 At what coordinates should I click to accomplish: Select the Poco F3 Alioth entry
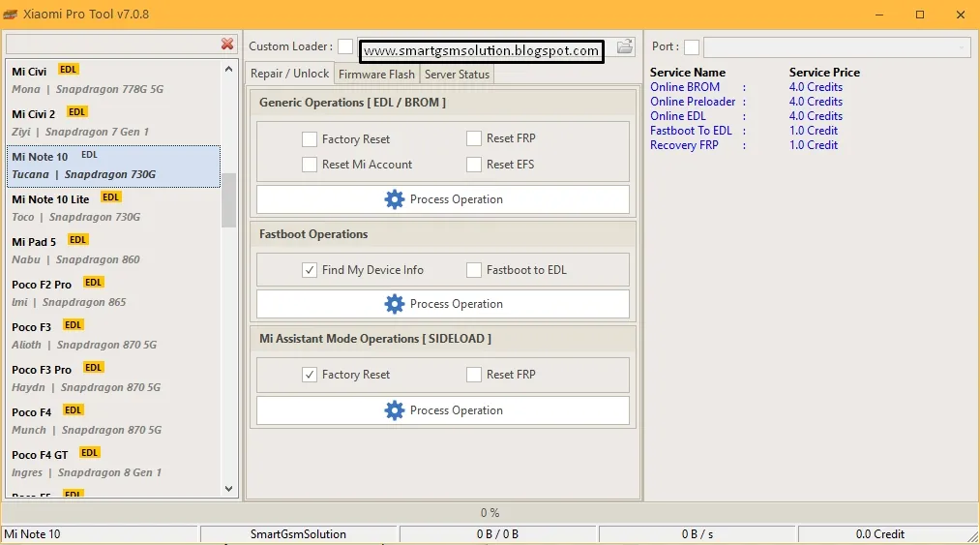tap(113, 335)
